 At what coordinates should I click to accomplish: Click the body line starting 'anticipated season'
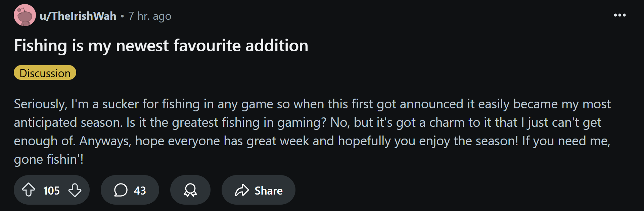tap(307, 122)
